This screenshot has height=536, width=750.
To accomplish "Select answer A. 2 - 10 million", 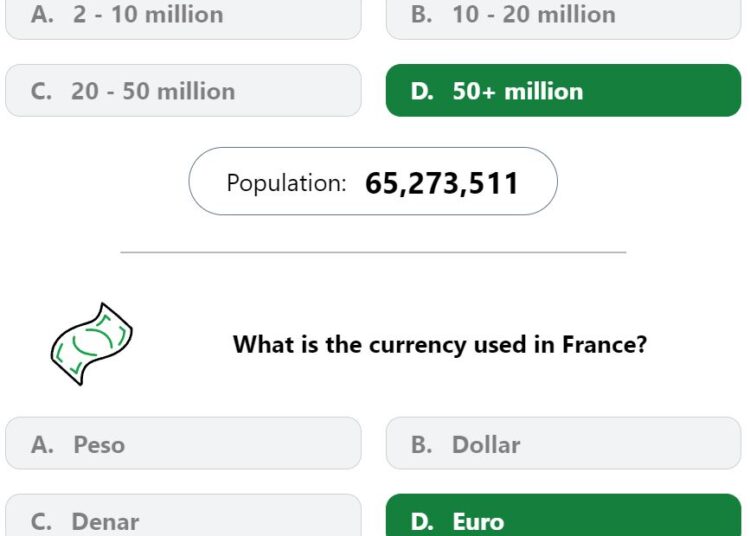I will click(183, 17).
